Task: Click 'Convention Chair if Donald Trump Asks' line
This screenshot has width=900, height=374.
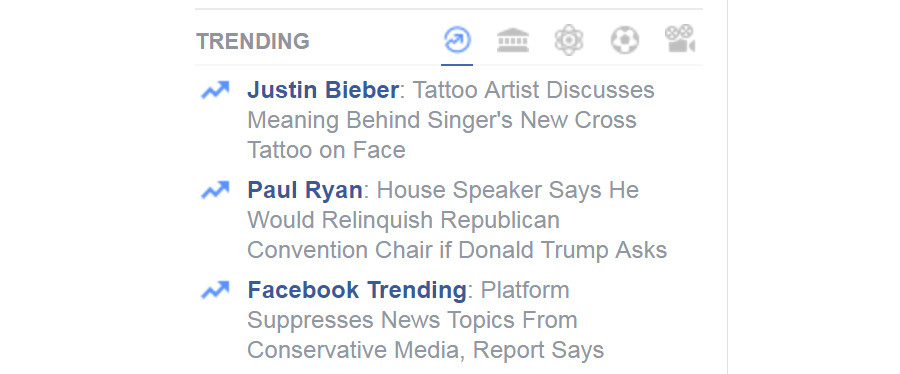Action: [x=457, y=250]
